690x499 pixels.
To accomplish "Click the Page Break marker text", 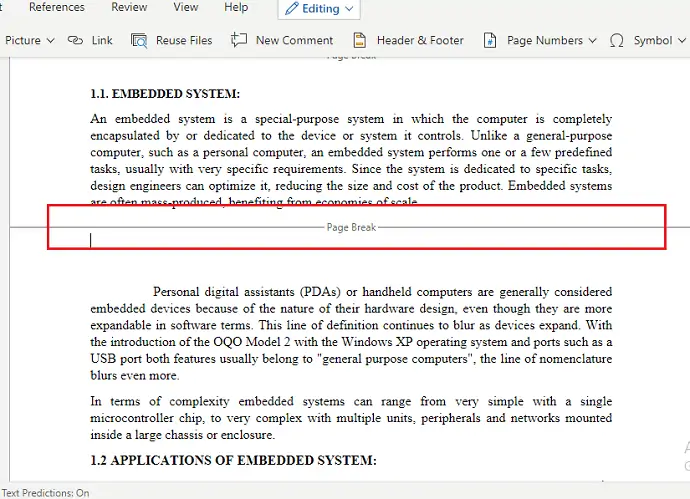I will coord(351,227).
